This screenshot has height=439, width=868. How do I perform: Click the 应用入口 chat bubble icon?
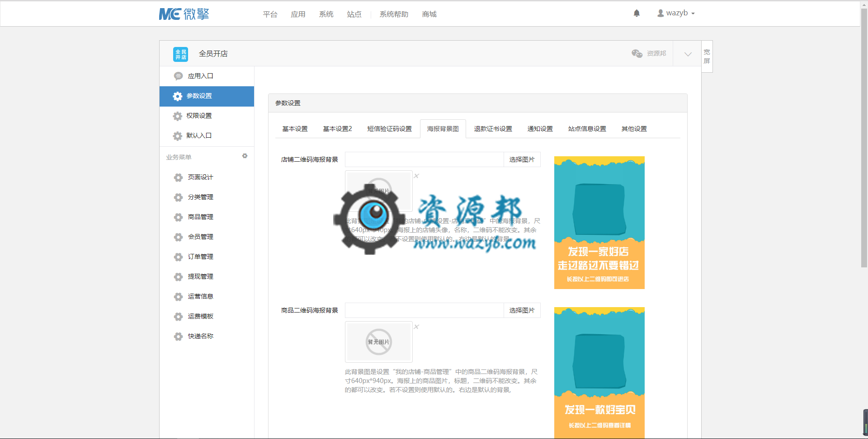point(178,76)
